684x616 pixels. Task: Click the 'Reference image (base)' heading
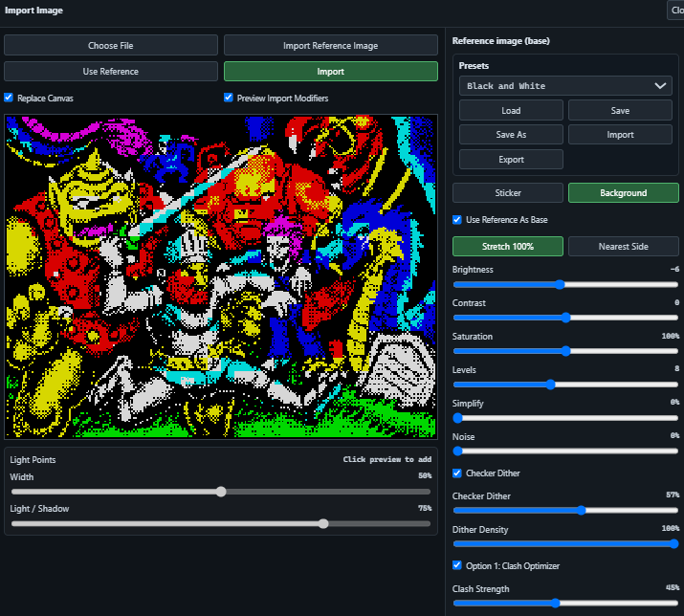pyautogui.click(x=500, y=41)
